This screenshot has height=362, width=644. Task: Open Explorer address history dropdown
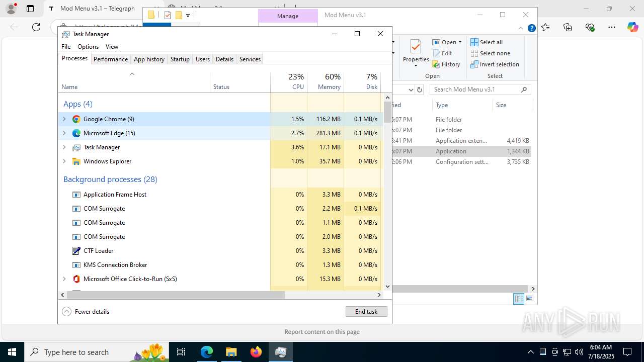tap(411, 89)
